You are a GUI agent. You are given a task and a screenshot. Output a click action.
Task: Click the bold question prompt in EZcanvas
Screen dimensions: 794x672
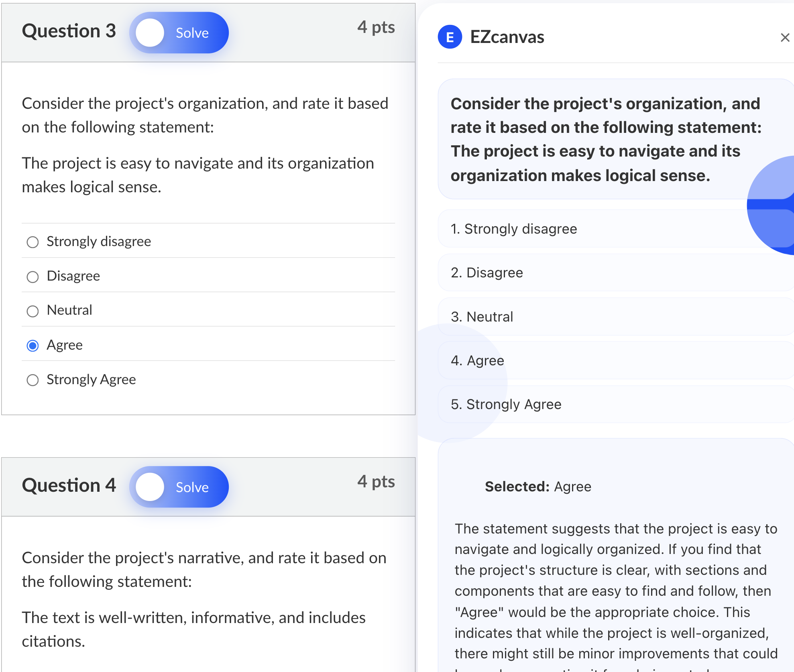click(x=606, y=139)
